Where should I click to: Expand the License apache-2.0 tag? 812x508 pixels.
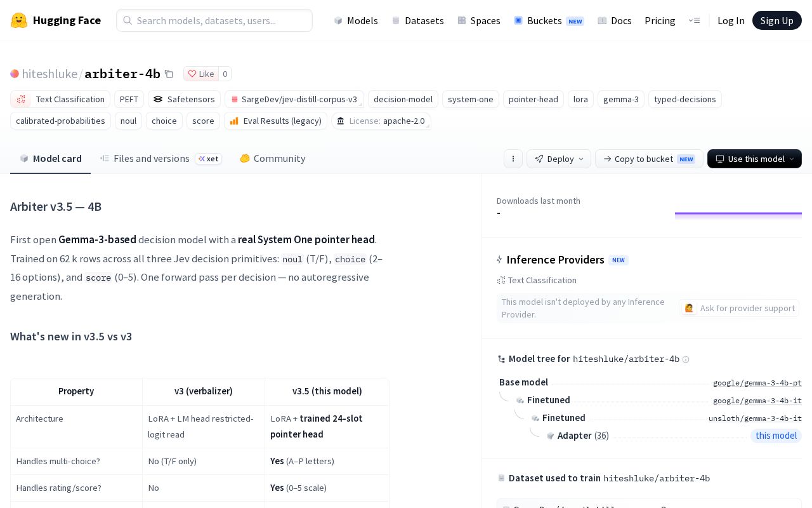pos(381,121)
